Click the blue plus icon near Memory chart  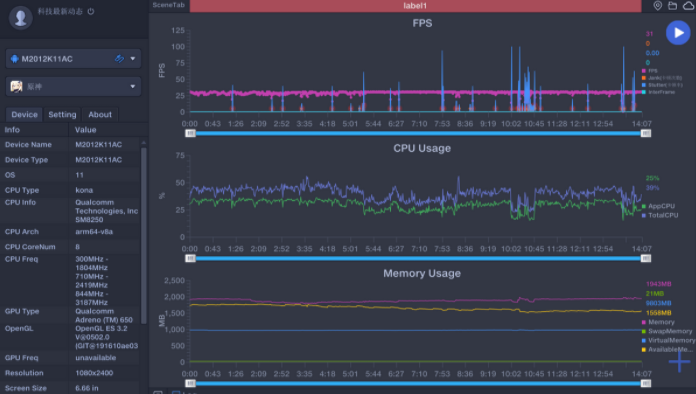point(680,362)
